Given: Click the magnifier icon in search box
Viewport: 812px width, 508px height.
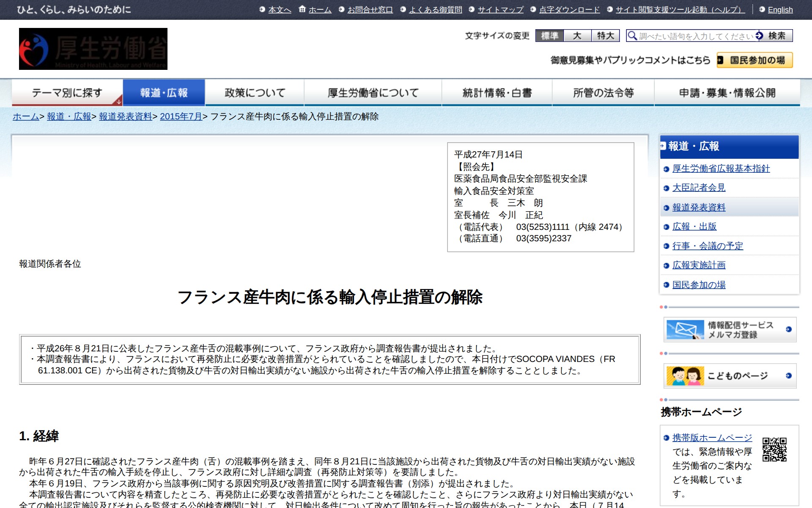Looking at the screenshot, I should point(632,36).
